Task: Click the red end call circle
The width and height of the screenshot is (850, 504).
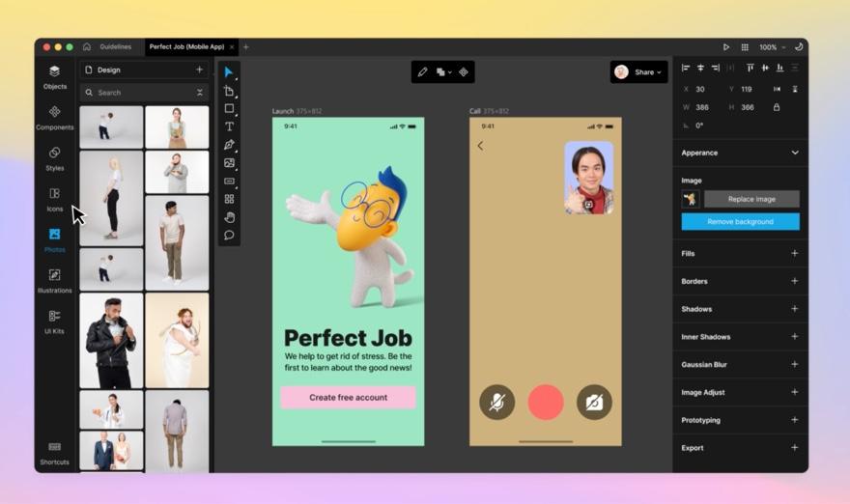Action: [x=546, y=402]
